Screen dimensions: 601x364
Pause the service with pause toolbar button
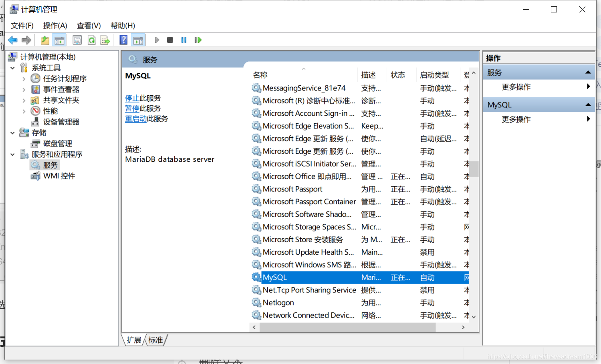click(184, 40)
